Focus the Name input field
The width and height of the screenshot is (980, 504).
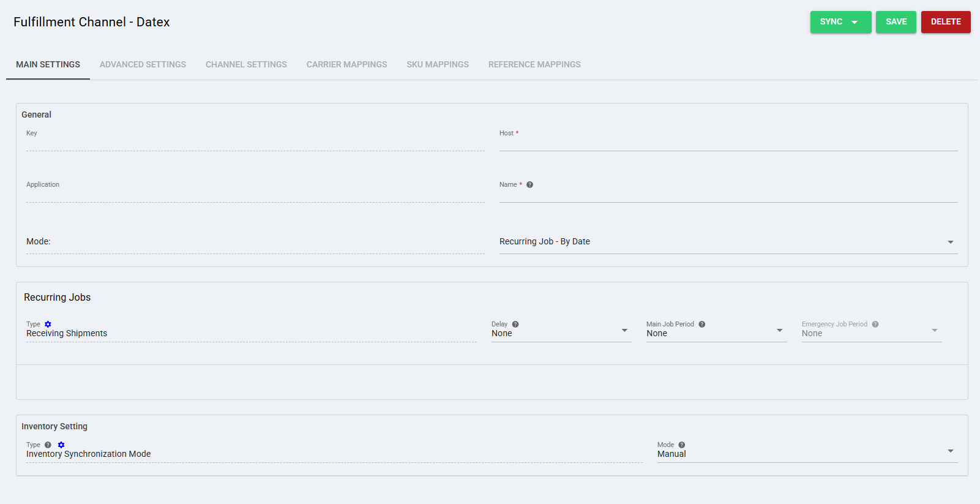[728, 195]
